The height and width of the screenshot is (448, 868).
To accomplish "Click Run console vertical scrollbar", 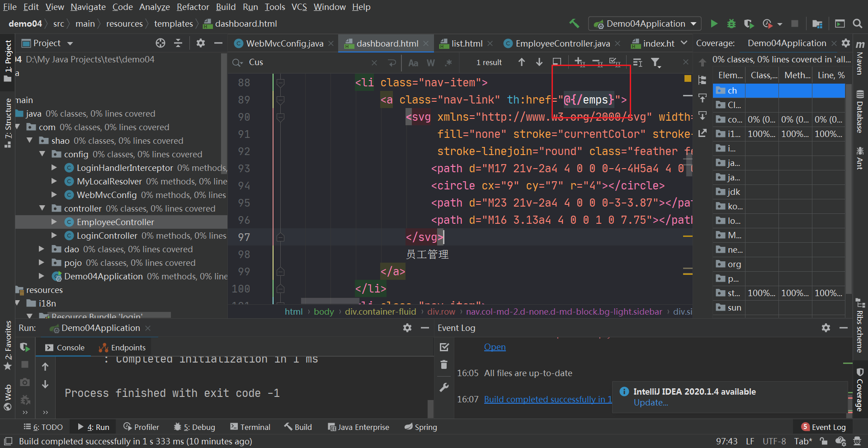I will point(430,408).
